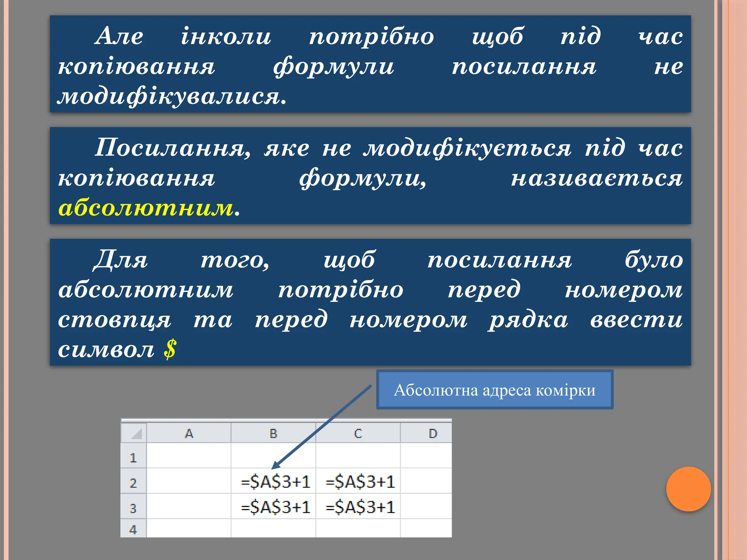The height and width of the screenshot is (560, 747).
Task: Select row 1 header
Action: [133, 458]
